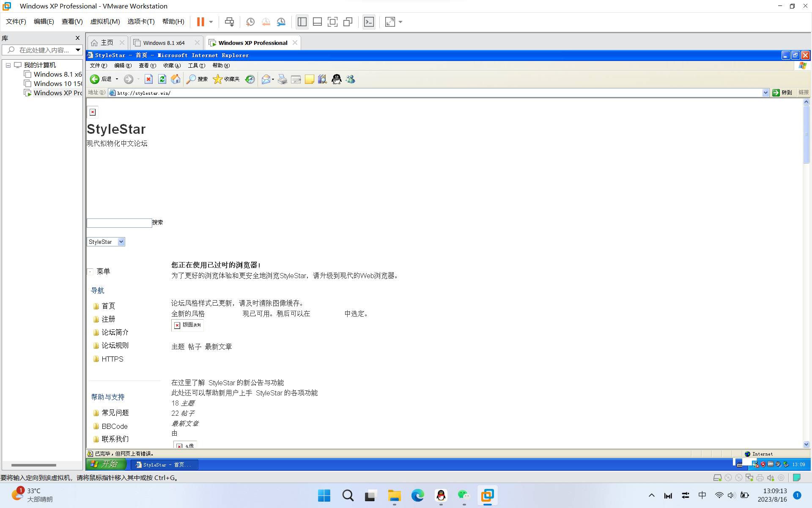Open VMware 选项卡(T) menu
Image resolution: width=812 pixels, height=508 pixels.
141,22
